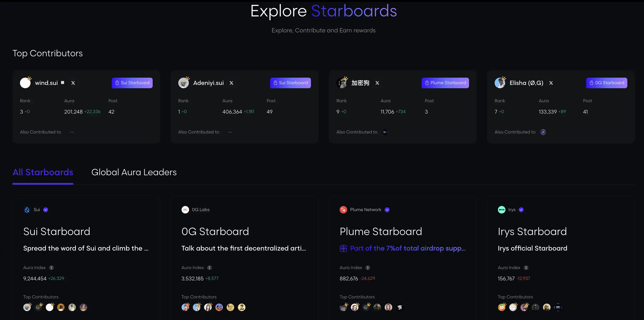
Task: Open the 0G Starboard card title
Action: pos(215,232)
